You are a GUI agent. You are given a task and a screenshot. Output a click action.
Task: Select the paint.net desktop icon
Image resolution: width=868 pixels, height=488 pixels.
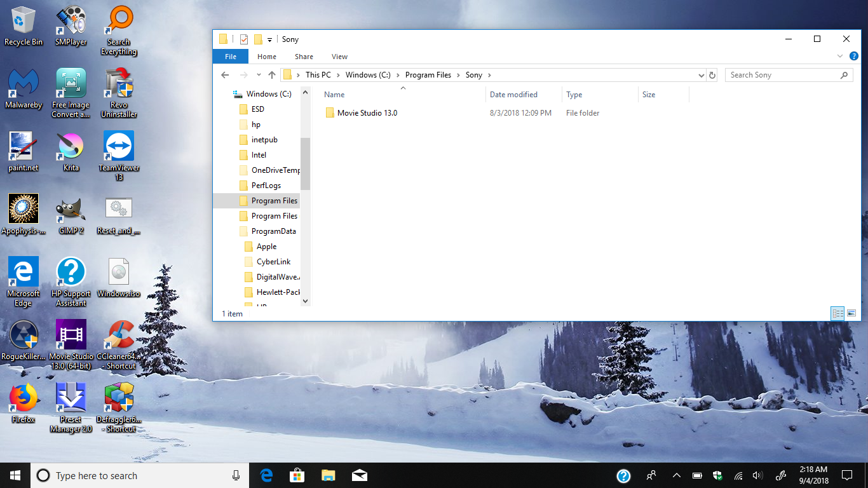[24, 152]
